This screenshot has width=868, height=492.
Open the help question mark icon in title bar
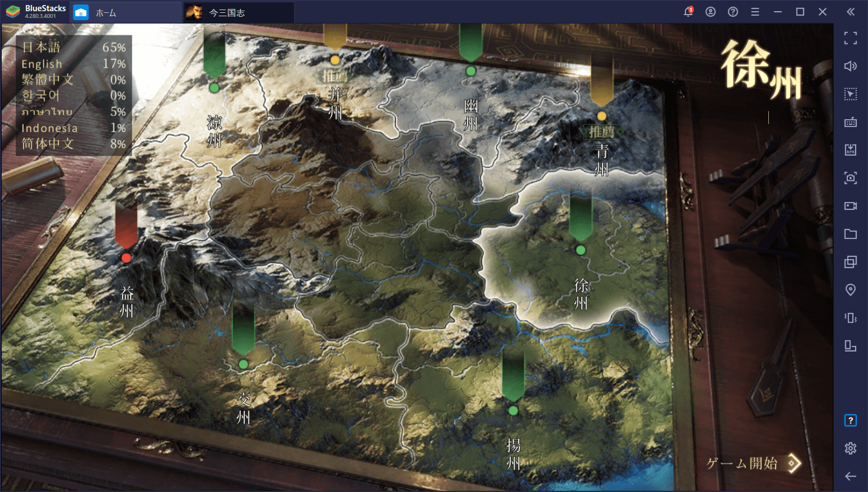pos(733,12)
